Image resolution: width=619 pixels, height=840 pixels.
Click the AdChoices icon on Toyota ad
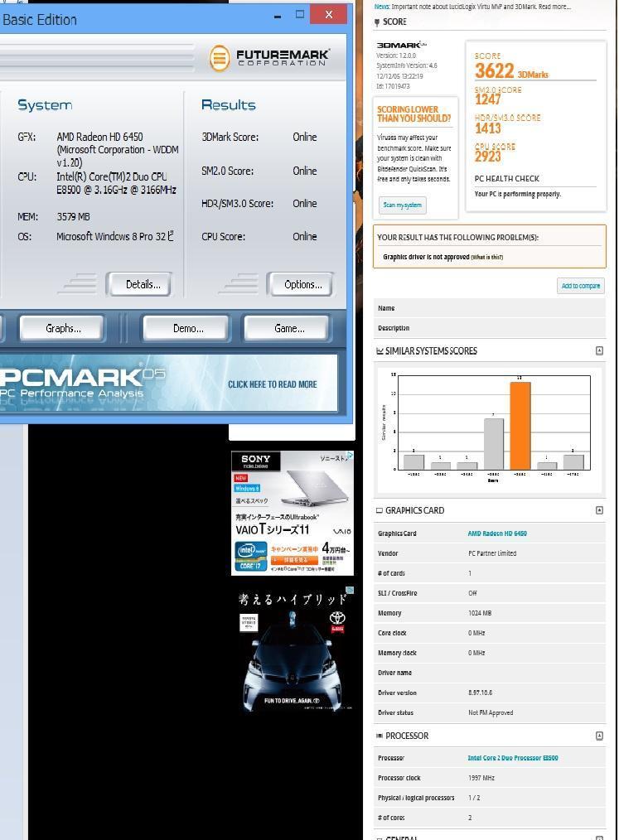click(x=350, y=590)
